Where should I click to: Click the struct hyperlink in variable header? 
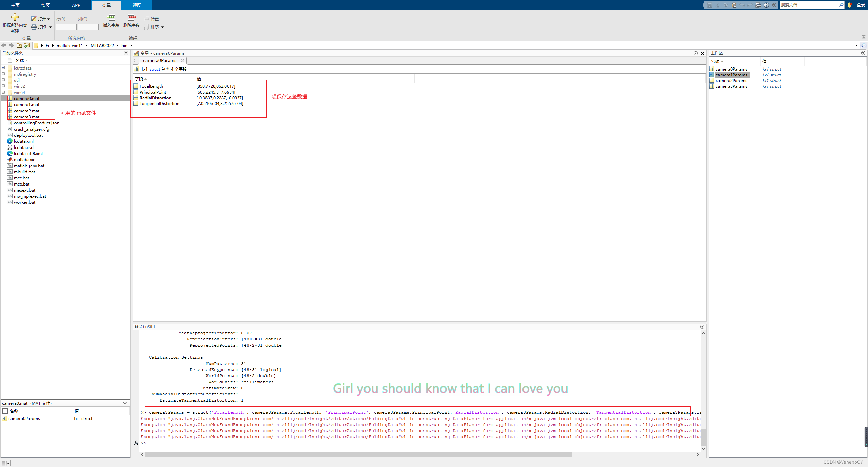(155, 69)
